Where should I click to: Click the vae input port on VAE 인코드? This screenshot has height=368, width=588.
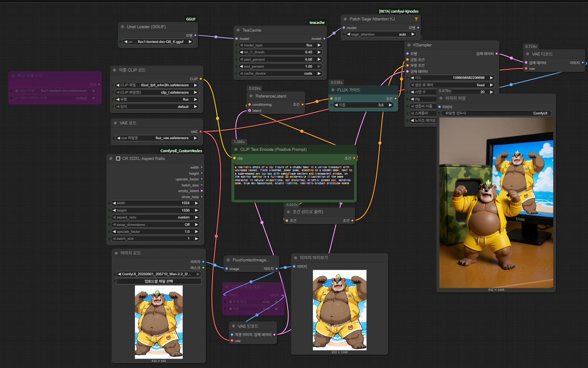click(x=232, y=341)
